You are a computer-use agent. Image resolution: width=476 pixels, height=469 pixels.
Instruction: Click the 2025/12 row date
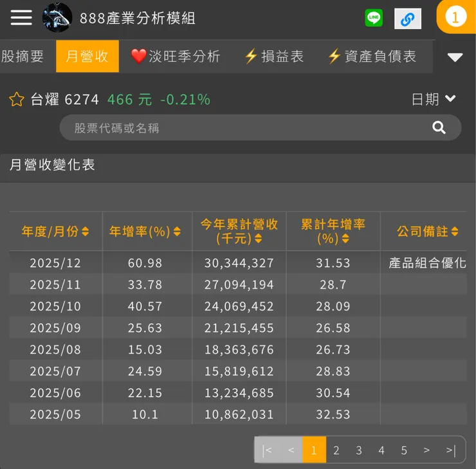pos(55,263)
